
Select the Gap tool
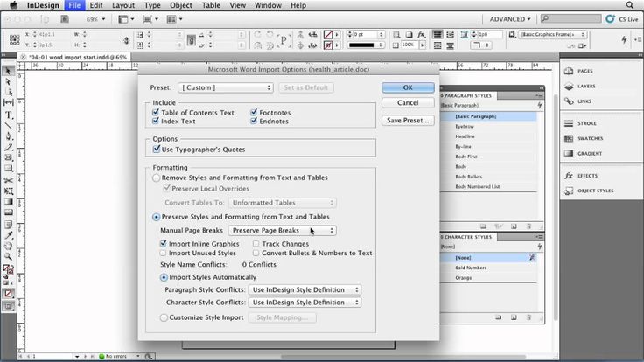click(8, 102)
